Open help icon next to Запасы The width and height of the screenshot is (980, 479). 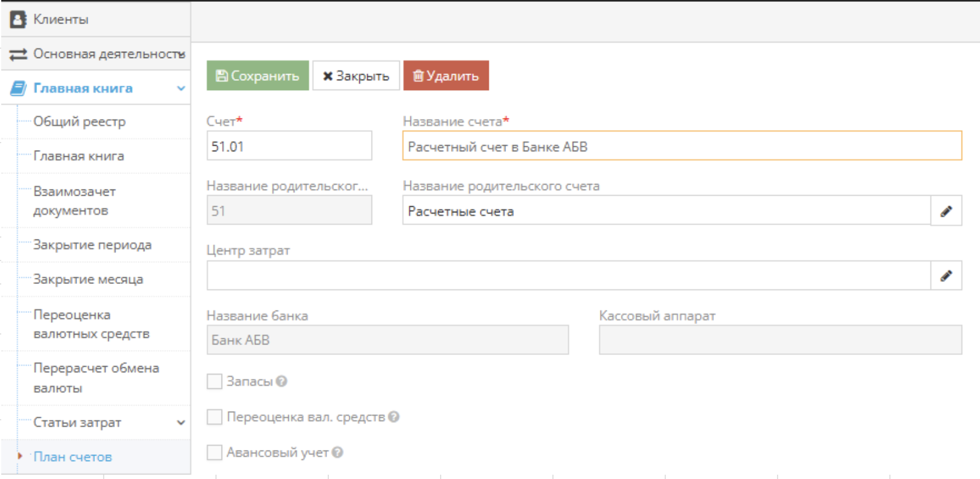pyautogui.click(x=282, y=381)
